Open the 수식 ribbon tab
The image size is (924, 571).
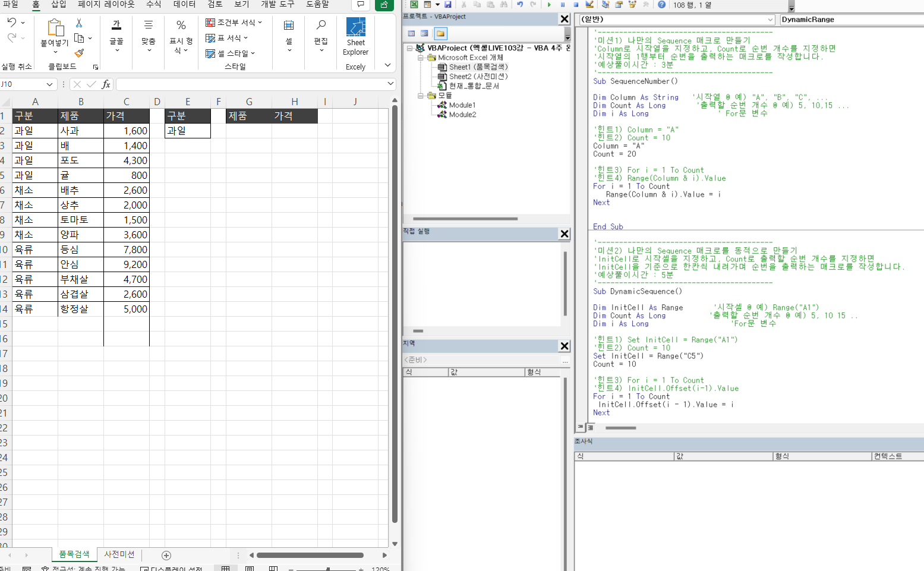[154, 4]
